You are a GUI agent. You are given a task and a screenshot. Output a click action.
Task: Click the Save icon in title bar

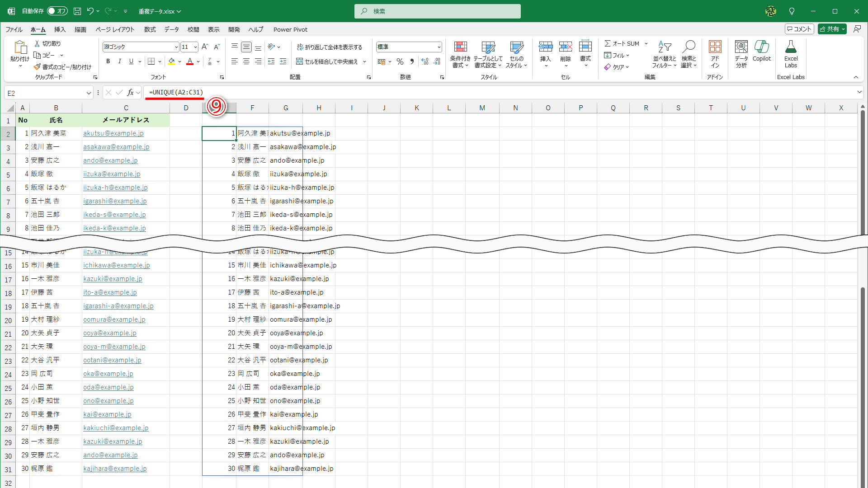[x=77, y=11]
